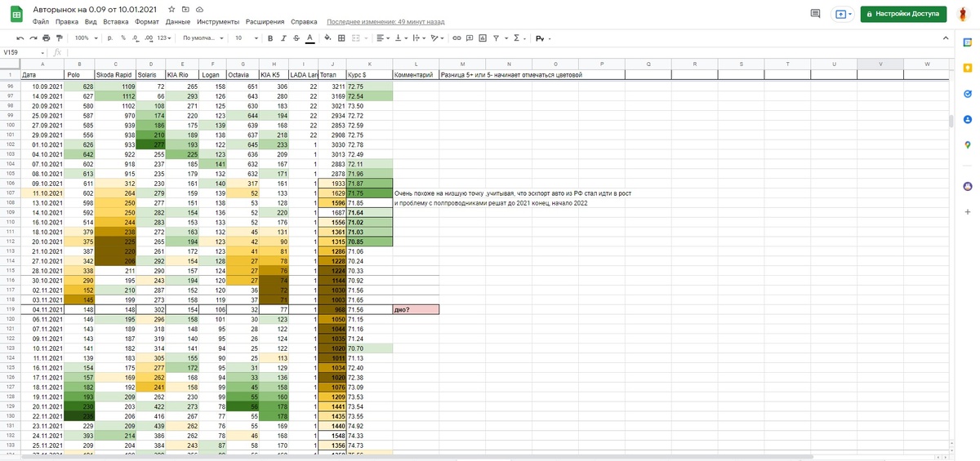Open the input tools Ру dropdown

pyautogui.click(x=542, y=38)
